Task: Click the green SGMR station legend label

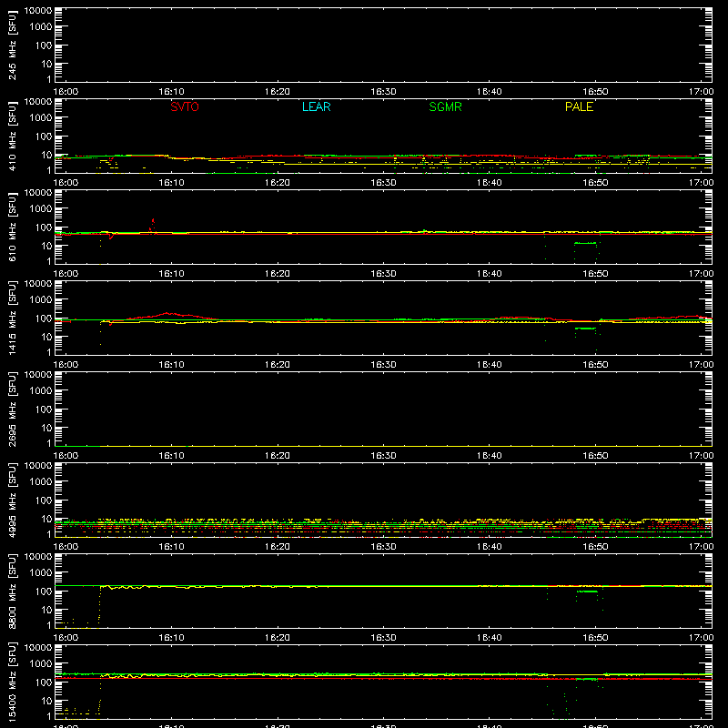Action: [445, 106]
